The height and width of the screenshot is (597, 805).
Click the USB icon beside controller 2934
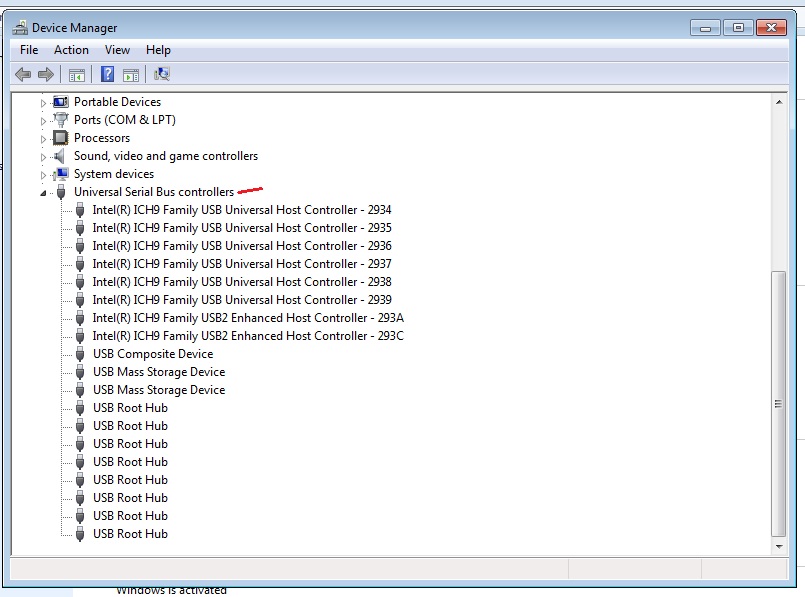click(x=80, y=210)
